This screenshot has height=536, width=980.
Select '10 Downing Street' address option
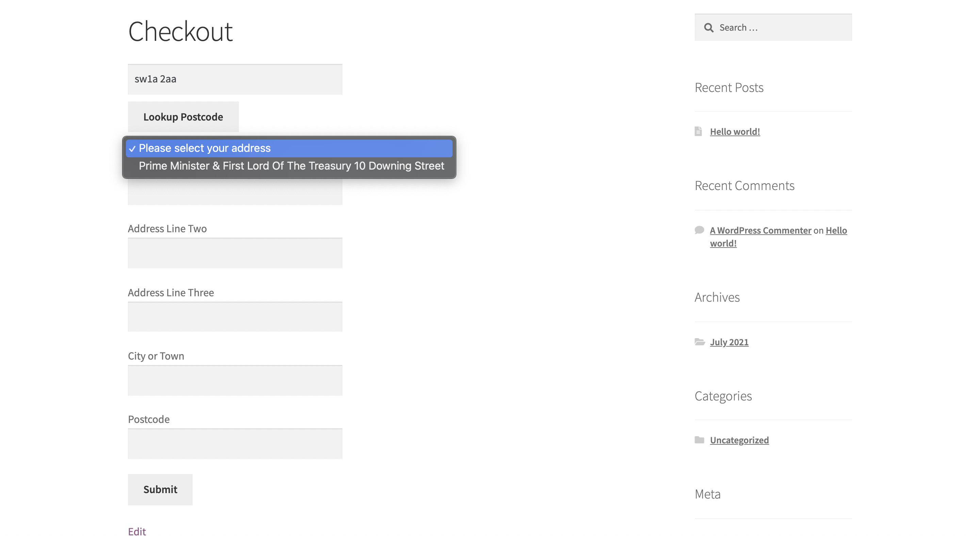pyautogui.click(x=291, y=166)
